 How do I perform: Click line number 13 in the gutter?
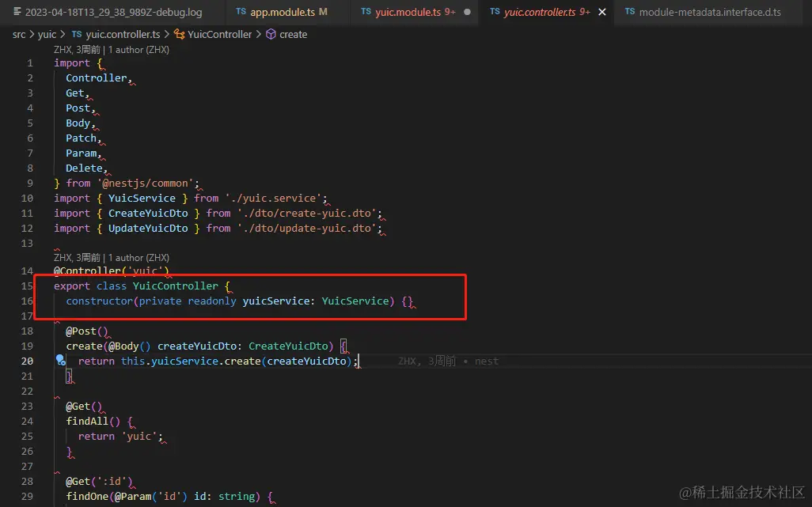27,243
